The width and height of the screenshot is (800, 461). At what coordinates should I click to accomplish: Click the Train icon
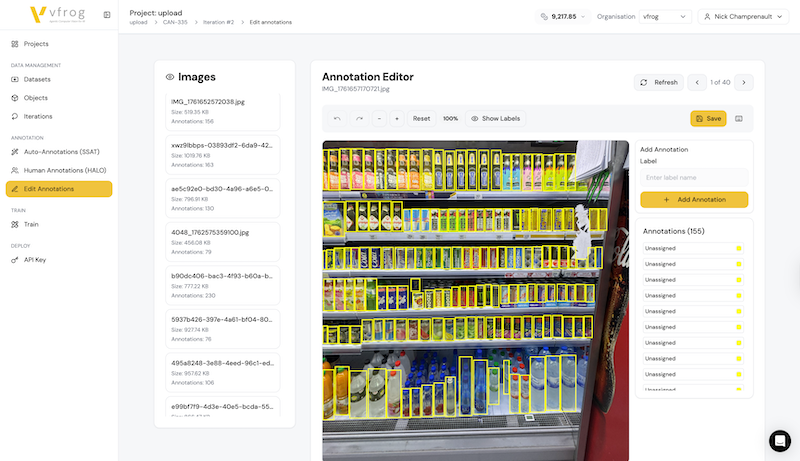(x=15, y=224)
